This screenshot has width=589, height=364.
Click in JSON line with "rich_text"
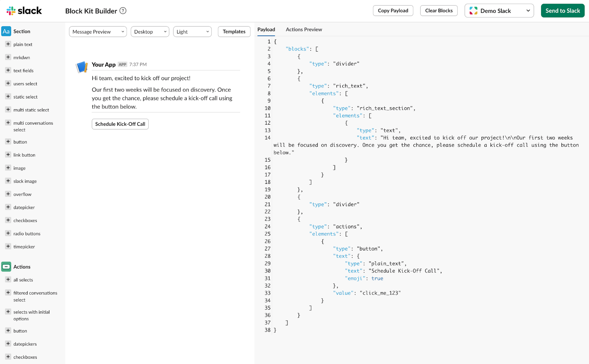pyautogui.click(x=339, y=86)
